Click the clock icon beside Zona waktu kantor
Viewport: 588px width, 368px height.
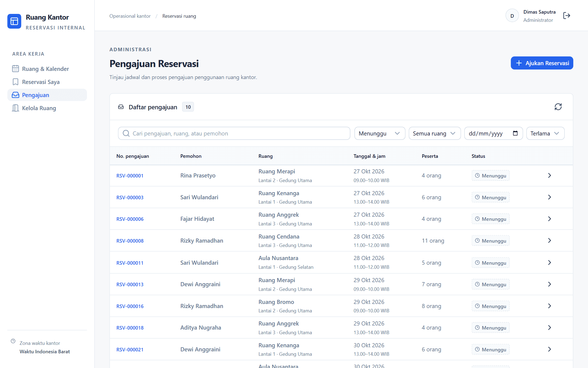(x=13, y=341)
